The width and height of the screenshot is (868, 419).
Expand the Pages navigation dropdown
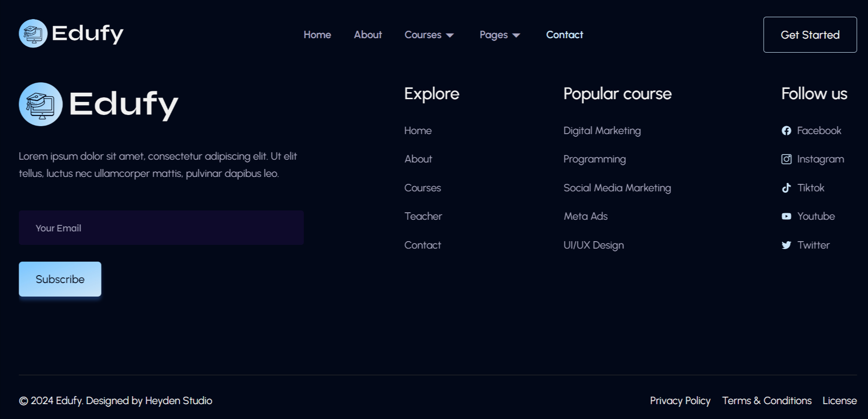tap(499, 35)
